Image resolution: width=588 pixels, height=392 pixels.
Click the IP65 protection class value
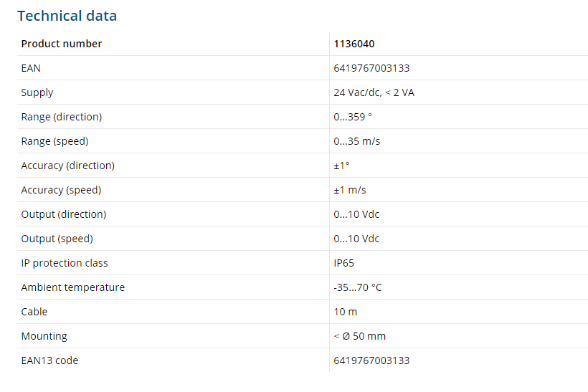[343, 263]
